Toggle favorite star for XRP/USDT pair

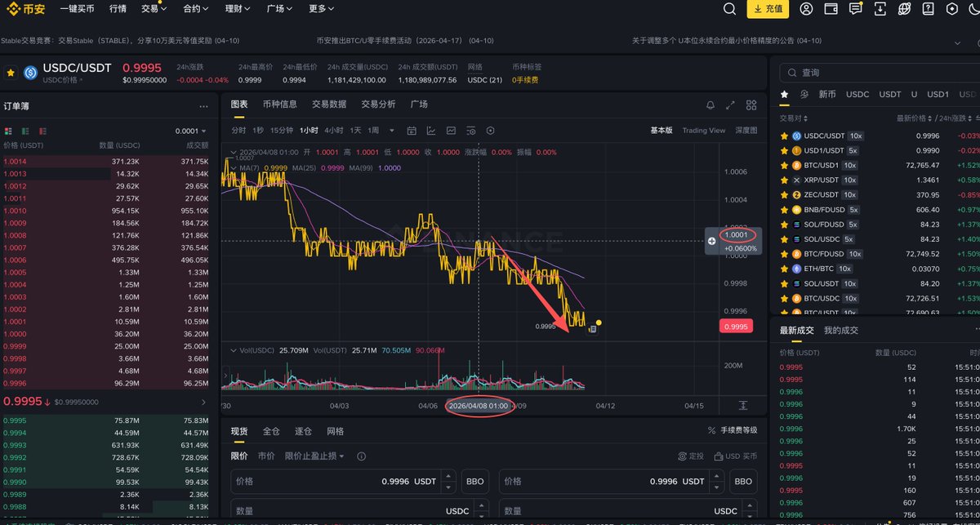(x=785, y=180)
